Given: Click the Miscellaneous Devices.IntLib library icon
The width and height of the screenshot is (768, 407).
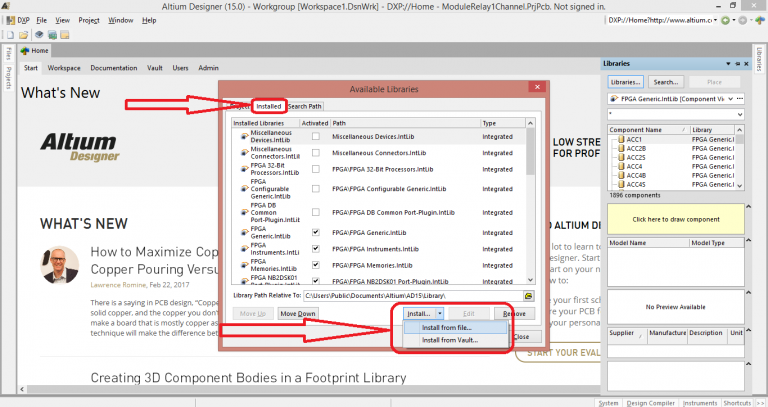Looking at the screenshot, I should pos(244,137).
